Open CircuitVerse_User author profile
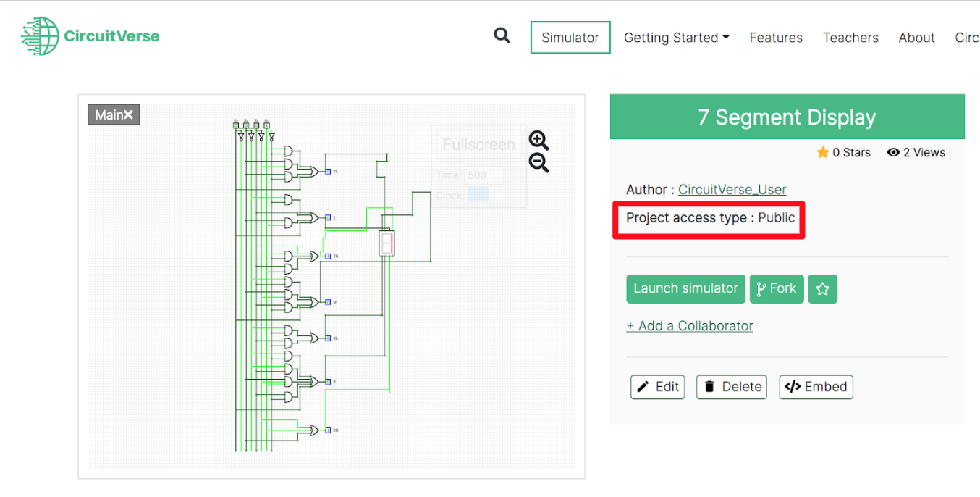This screenshot has height=497, width=980. click(732, 190)
